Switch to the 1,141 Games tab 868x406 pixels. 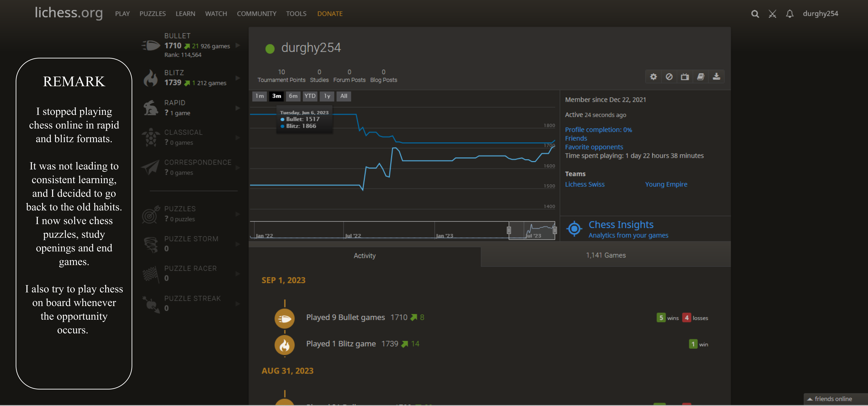point(605,255)
